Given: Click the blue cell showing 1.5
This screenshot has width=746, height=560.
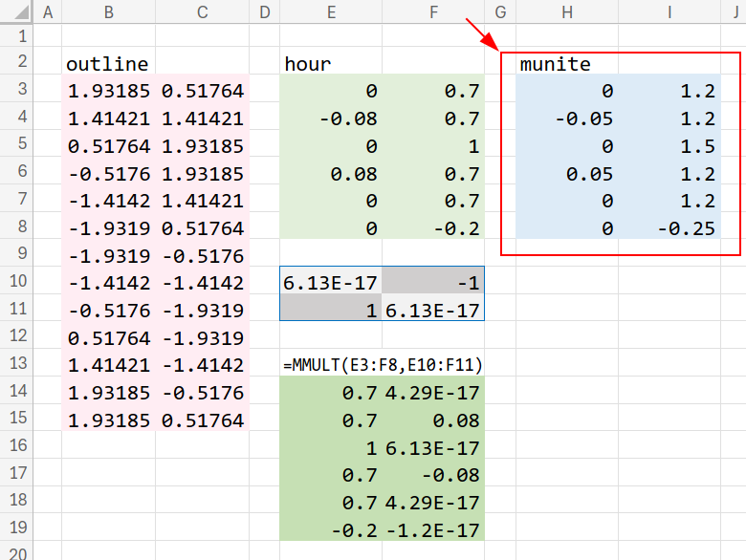Looking at the screenshot, I should click(x=669, y=146).
